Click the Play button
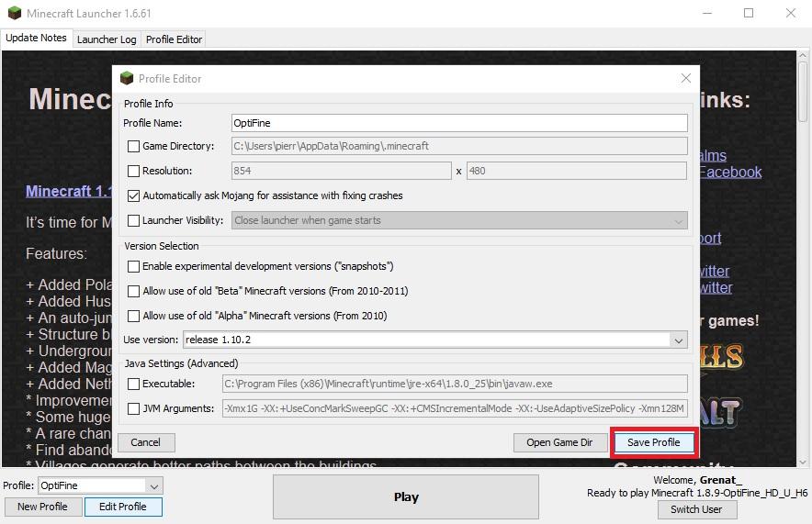 pos(406,497)
